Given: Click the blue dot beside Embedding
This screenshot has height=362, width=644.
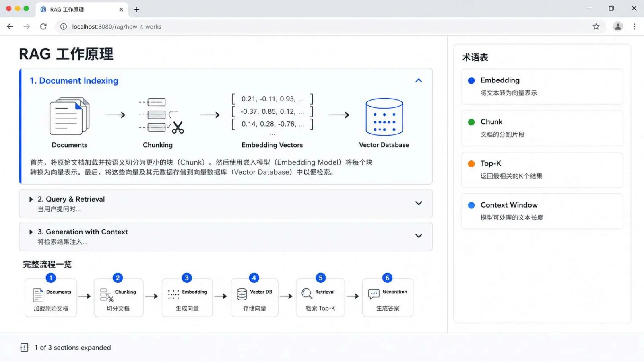Looking at the screenshot, I should 471,80.
